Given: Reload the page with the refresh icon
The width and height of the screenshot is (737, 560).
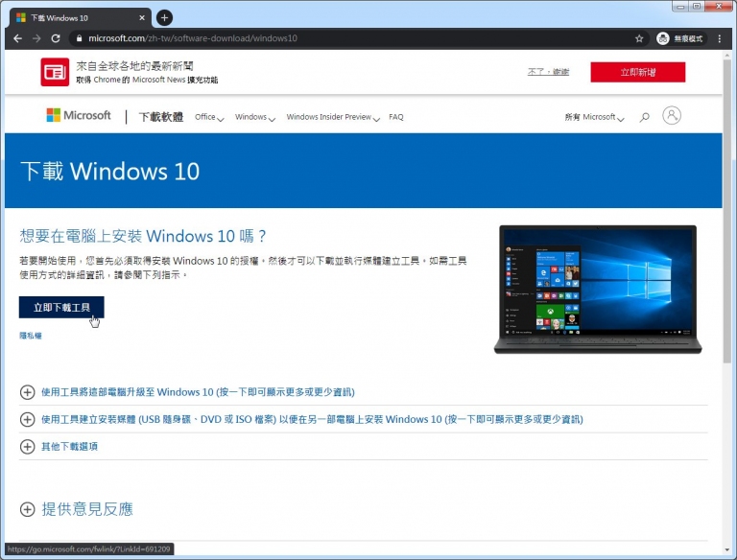Looking at the screenshot, I should pyautogui.click(x=56, y=38).
